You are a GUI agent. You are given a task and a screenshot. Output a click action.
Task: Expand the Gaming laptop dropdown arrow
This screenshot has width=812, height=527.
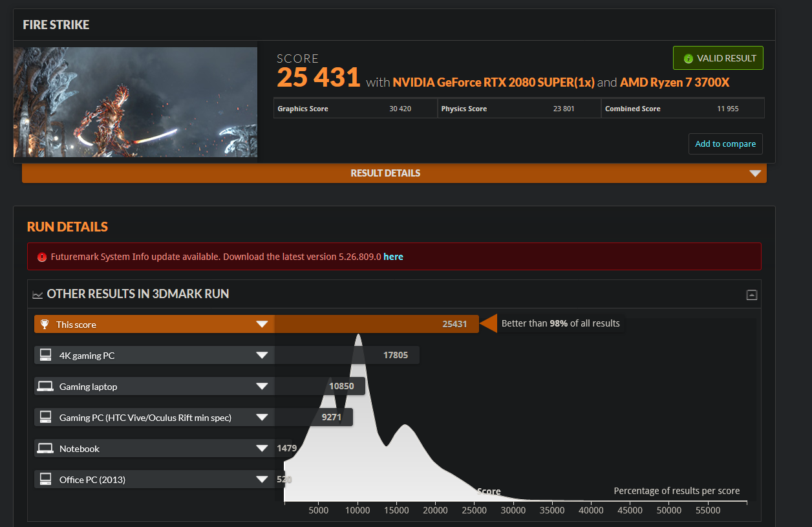point(262,387)
